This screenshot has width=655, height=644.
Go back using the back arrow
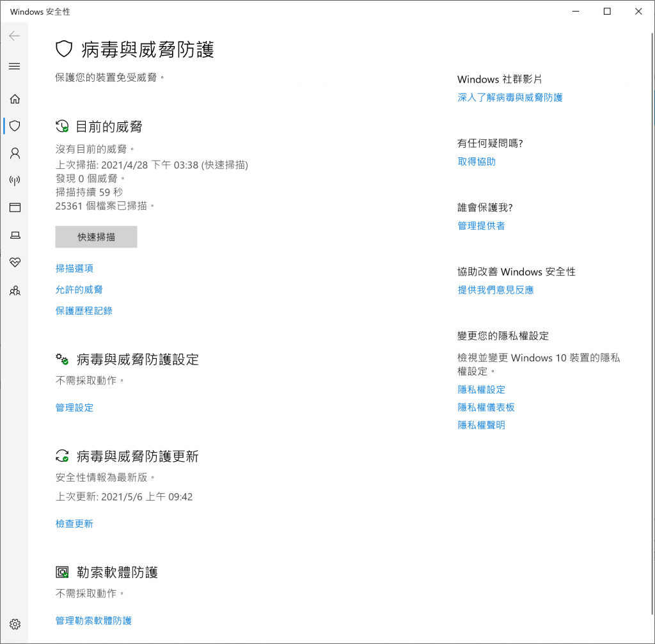(15, 36)
